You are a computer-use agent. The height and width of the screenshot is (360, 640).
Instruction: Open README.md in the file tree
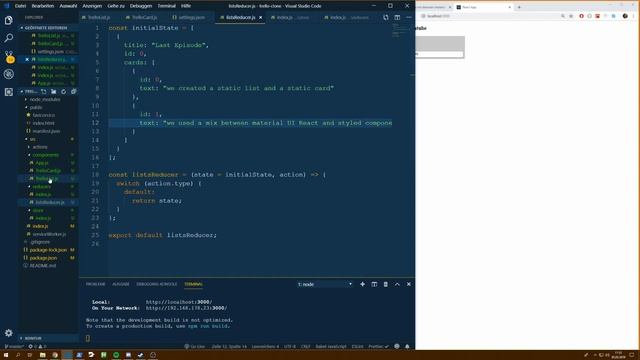[42, 266]
